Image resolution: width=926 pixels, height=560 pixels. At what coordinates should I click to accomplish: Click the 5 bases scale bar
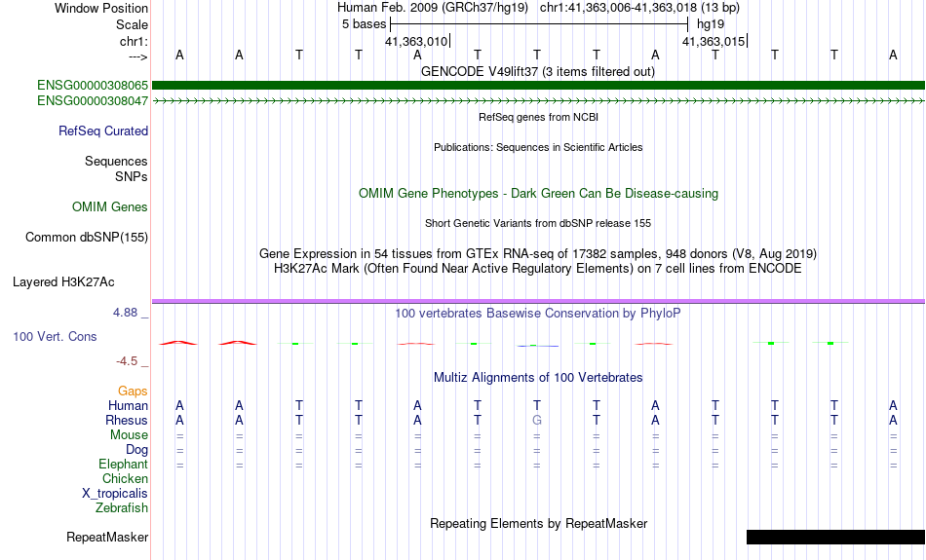pyautogui.click(x=539, y=24)
